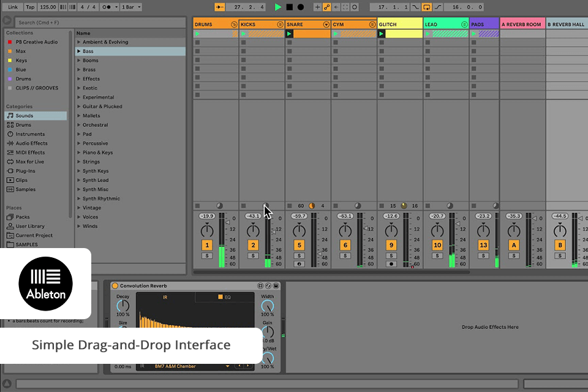588x392 pixels.
Task: Expand the Guitar & Plucked folder
Action: (79, 107)
